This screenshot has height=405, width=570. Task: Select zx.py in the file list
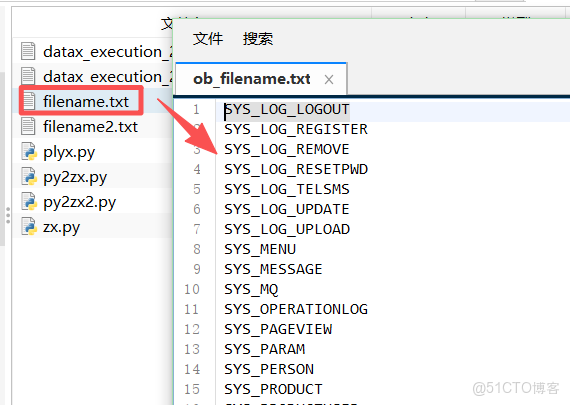point(61,227)
